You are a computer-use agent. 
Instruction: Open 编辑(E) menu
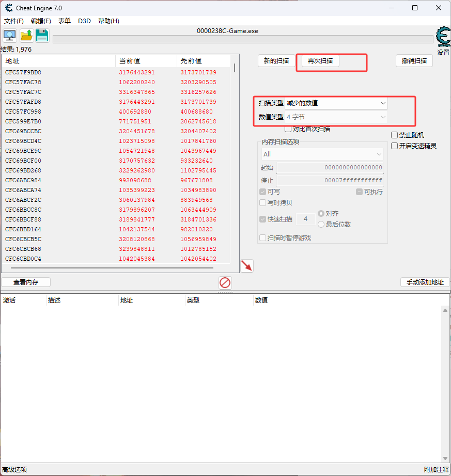pos(41,21)
